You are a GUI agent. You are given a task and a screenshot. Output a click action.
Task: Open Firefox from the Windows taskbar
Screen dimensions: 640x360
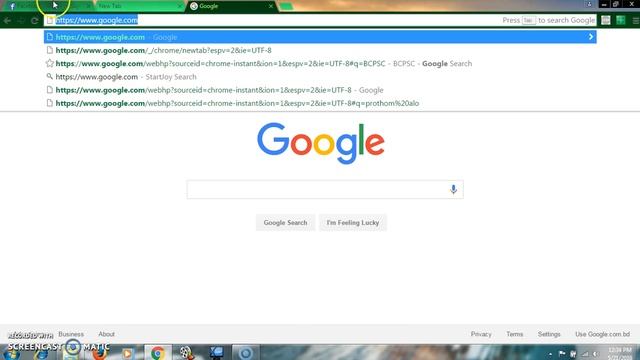pos(99,353)
